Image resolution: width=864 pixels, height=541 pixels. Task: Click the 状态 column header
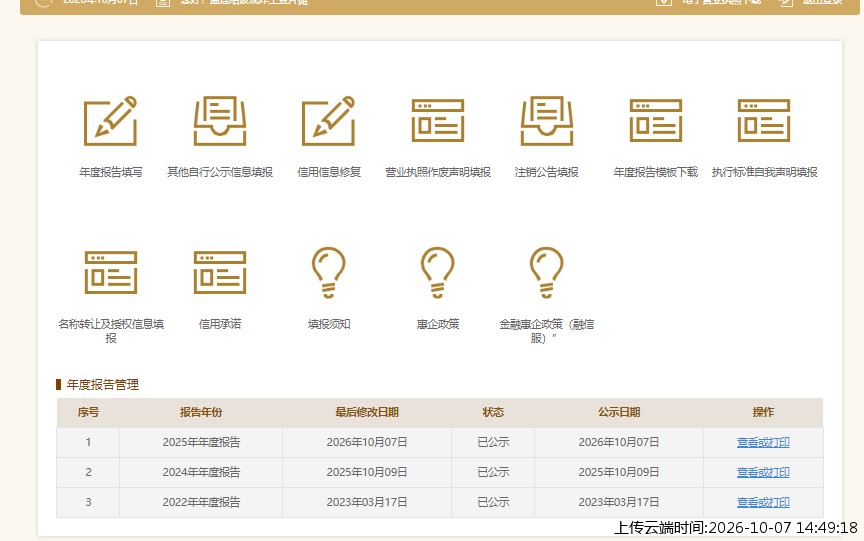493,412
